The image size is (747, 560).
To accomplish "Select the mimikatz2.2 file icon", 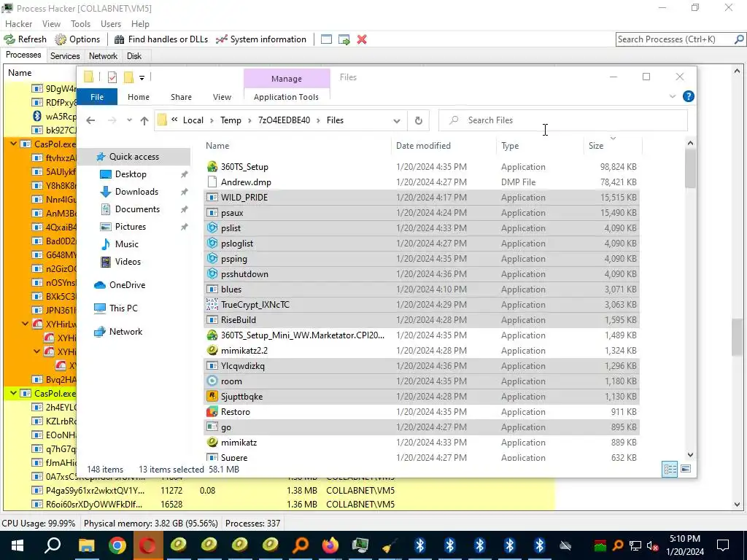I will pyautogui.click(x=212, y=351).
